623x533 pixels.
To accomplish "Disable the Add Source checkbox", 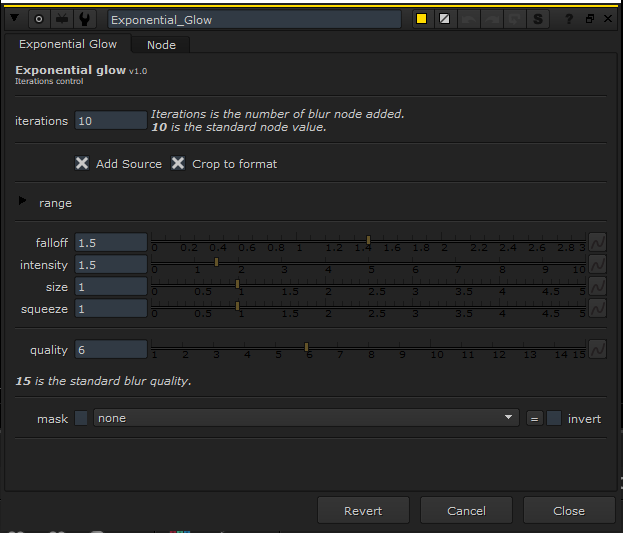I will 82,163.
